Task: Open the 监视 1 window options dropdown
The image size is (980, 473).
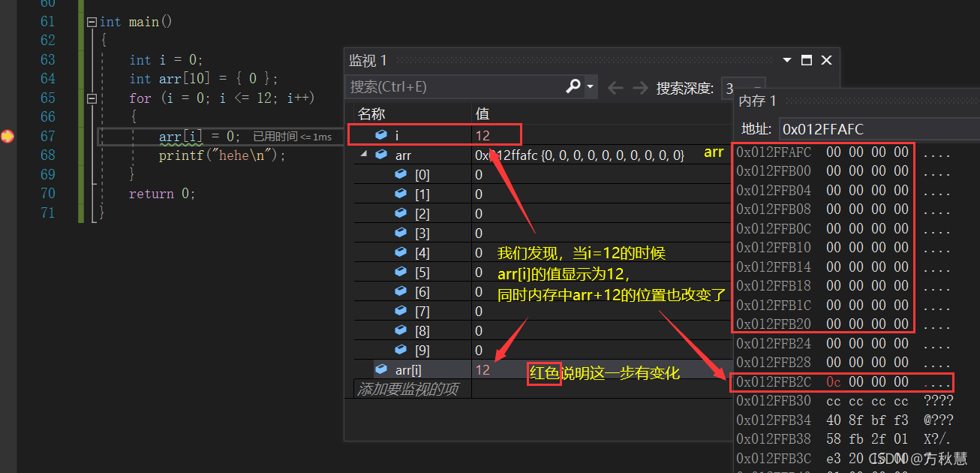Action: (x=787, y=60)
